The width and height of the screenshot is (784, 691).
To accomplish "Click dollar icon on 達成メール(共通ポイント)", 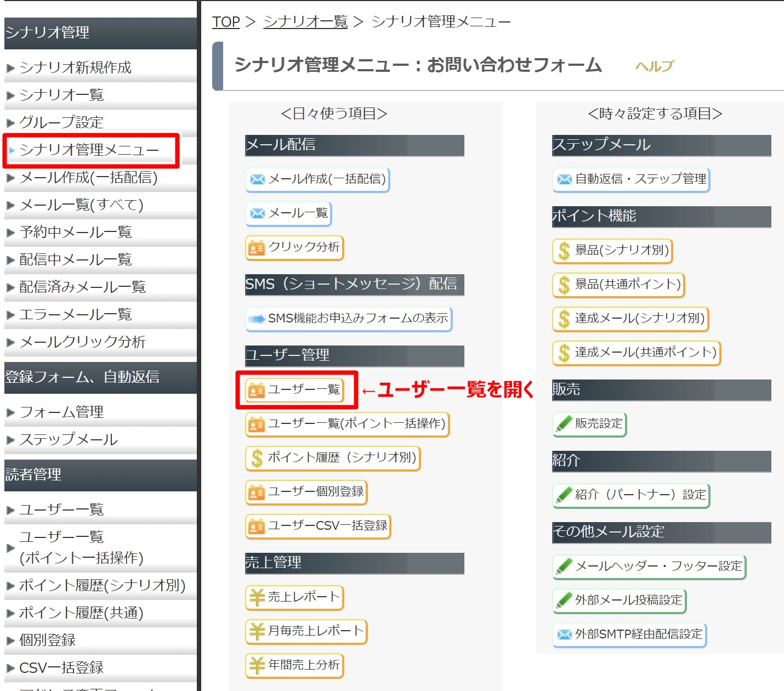I will coord(564,353).
